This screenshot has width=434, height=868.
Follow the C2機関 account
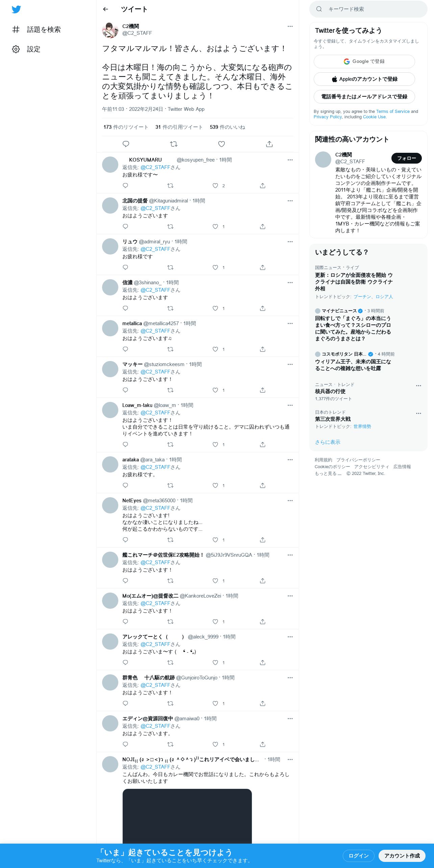(406, 158)
